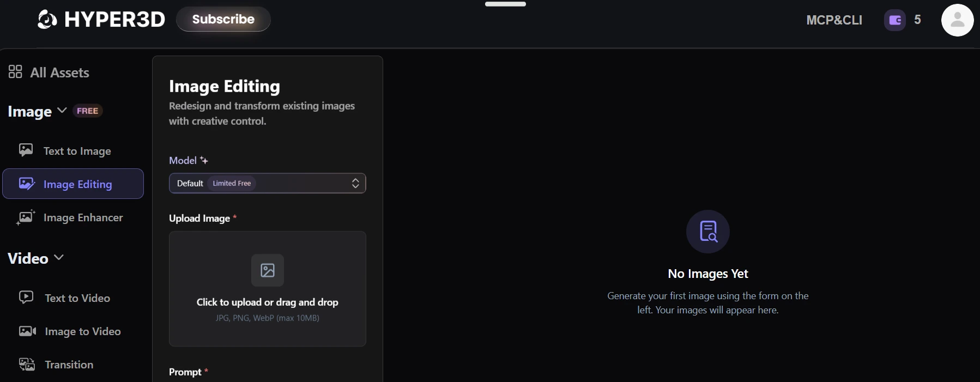Click the sparkle icon beside Model

click(204, 160)
